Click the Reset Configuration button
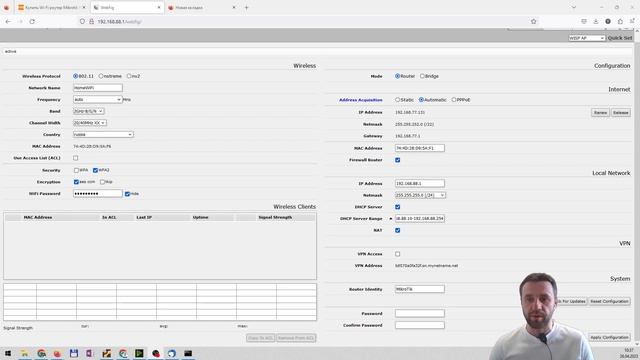This screenshot has height=360, width=640. click(609, 301)
